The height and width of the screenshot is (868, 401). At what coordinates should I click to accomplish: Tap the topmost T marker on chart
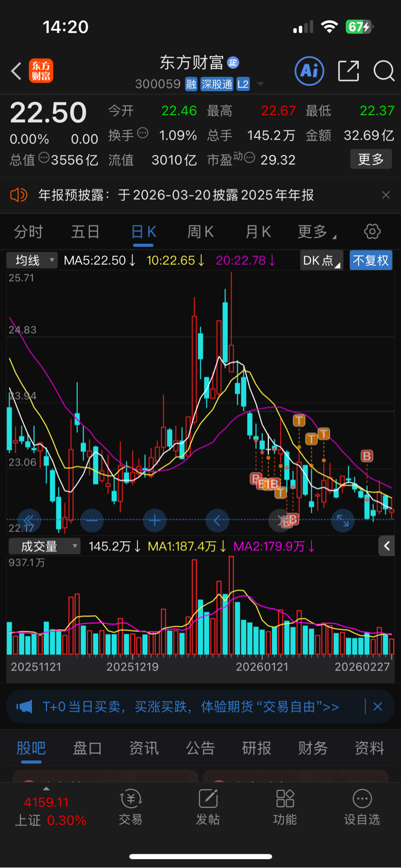(299, 420)
